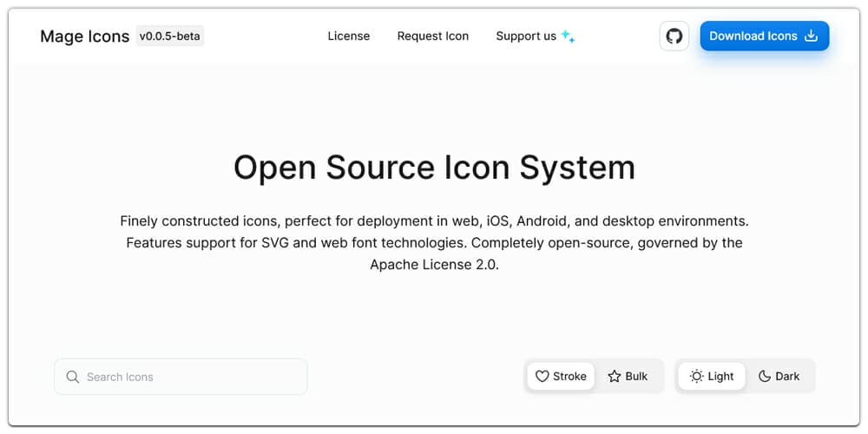Switch icon style to Bulk

tap(628, 377)
